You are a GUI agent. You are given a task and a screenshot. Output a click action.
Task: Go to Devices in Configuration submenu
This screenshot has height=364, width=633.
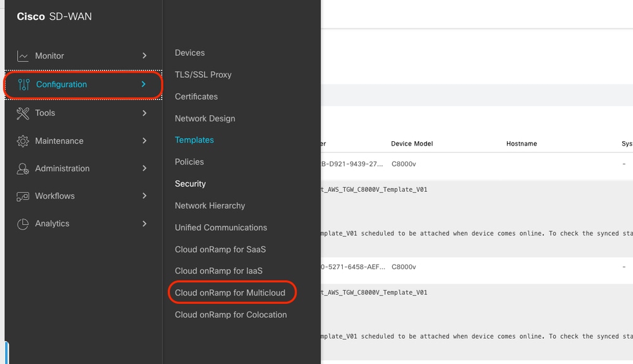[189, 53]
